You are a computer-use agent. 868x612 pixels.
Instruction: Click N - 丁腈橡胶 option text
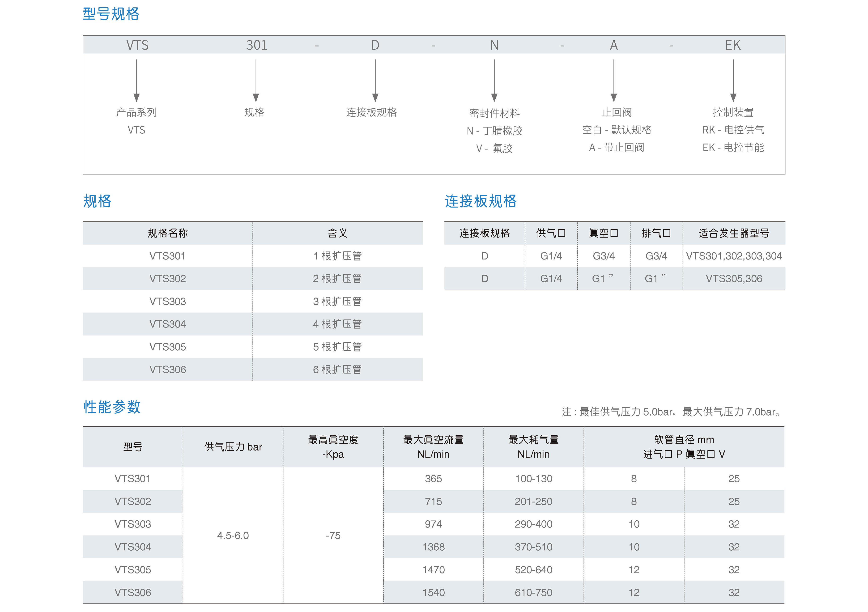[x=494, y=131]
